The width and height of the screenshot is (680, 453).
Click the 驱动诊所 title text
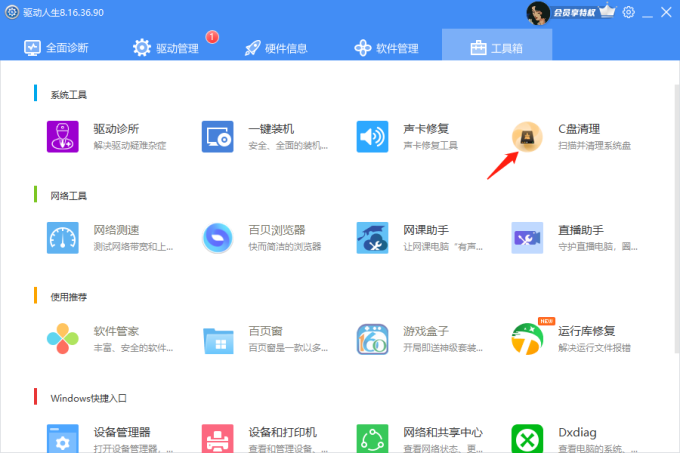pos(116,129)
